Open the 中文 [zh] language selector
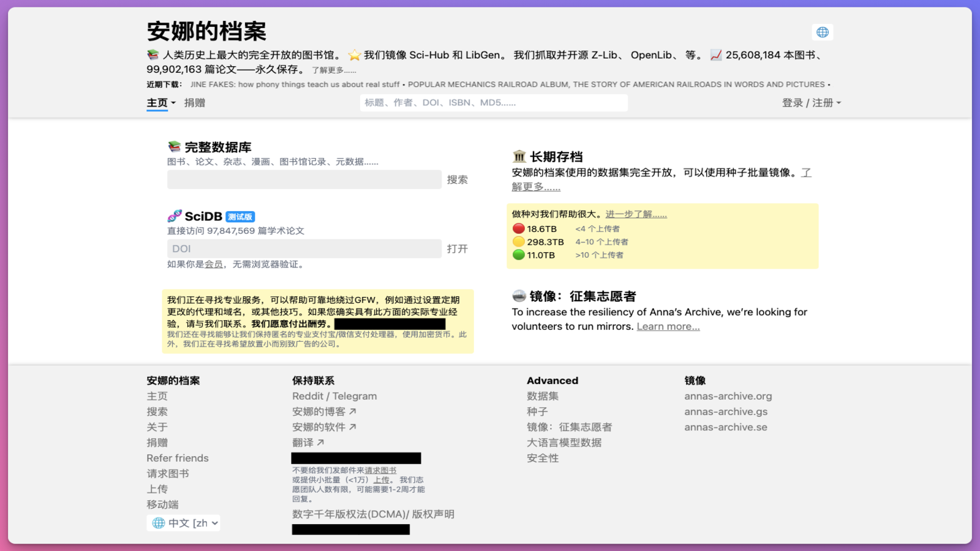980x551 pixels. coord(183,522)
